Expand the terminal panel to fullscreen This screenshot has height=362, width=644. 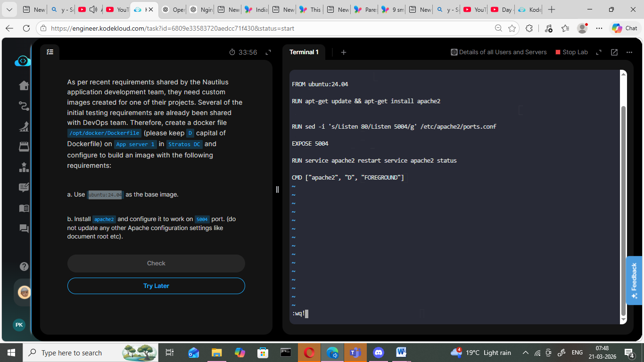coord(599,52)
